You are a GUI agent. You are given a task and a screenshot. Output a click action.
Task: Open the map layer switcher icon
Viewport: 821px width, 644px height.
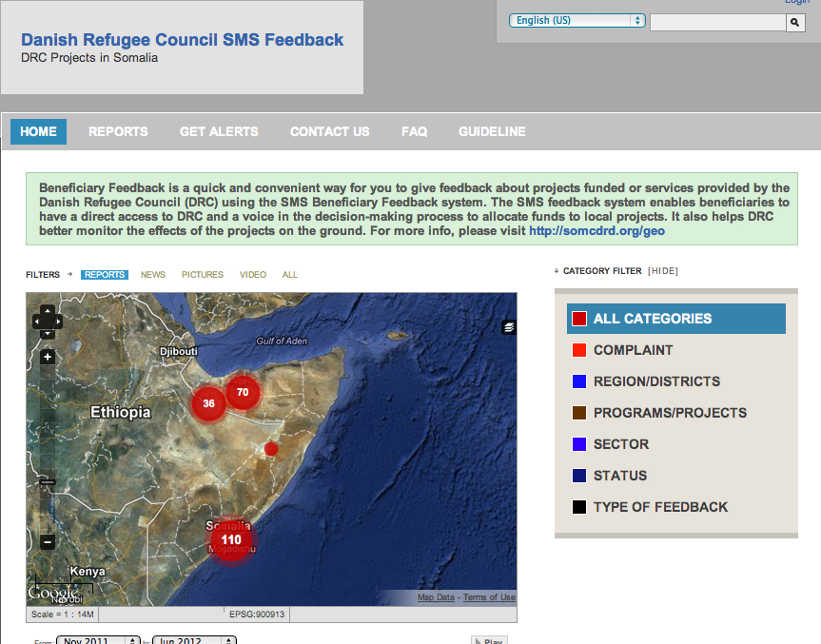tap(509, 327)
